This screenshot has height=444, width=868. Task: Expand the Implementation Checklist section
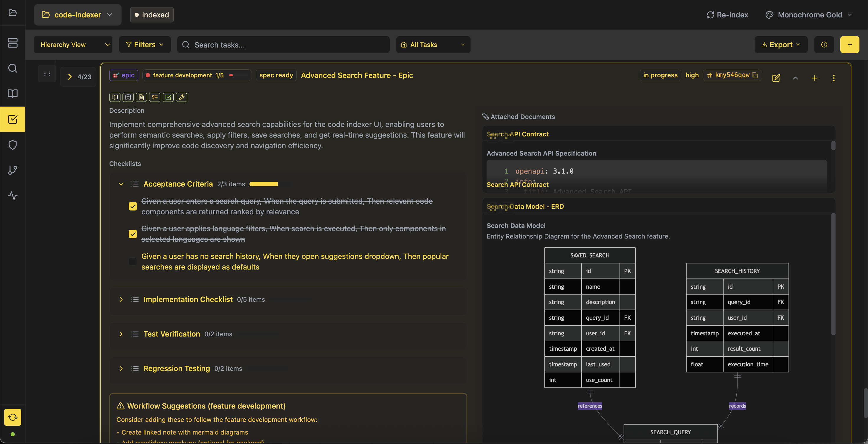tap(121, 299)
